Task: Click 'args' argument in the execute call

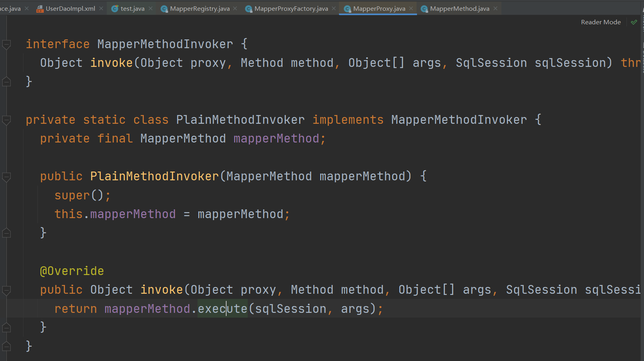Action: pos(355,309)
